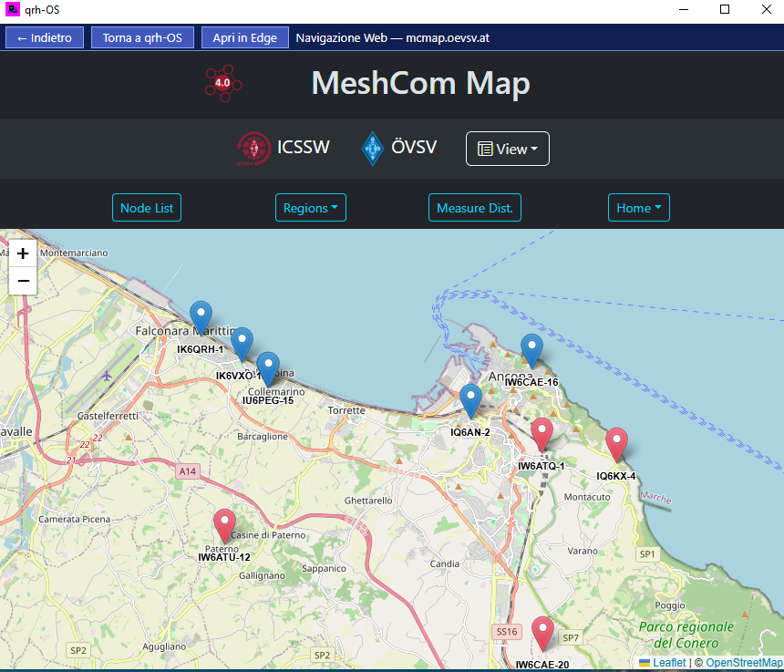Screen dimensions: 784x672
Task: Expand the Home dropdown
Action: pyautogui.click(x=638, y=208)
